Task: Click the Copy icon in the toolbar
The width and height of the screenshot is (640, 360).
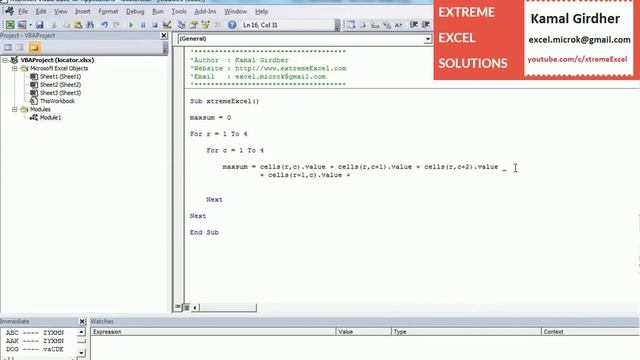Action: click(x=66, y=25)
